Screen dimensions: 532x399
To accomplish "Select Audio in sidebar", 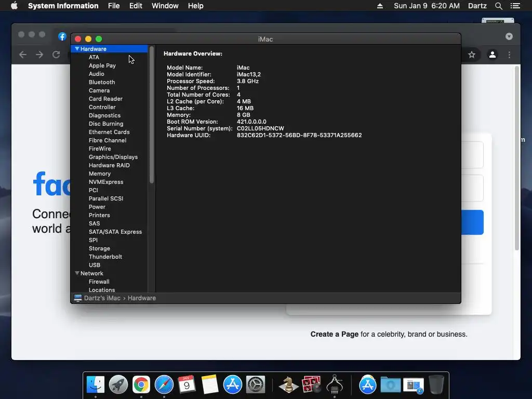I will 96,74.
